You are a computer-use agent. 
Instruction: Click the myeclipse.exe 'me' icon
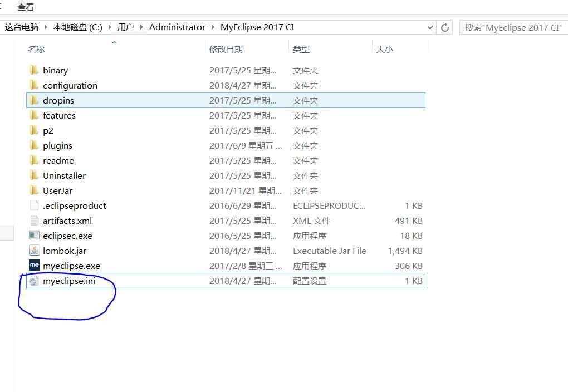click(34, 265)
